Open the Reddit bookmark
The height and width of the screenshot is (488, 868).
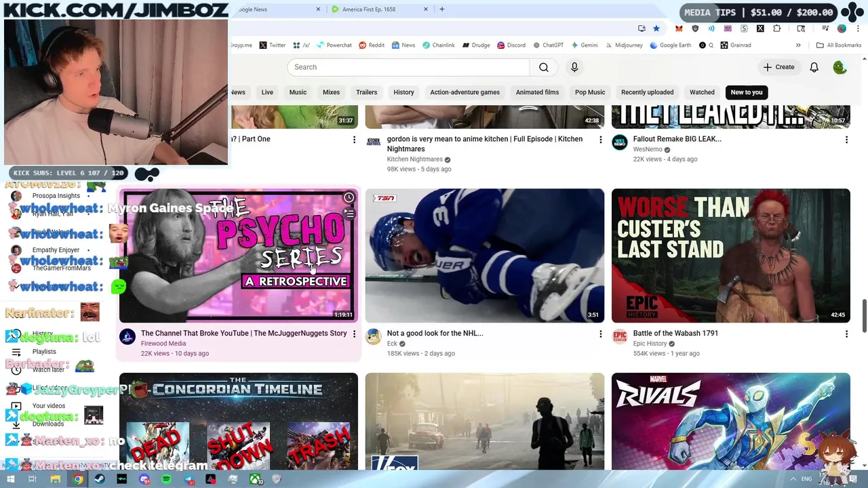click(372, 45)
